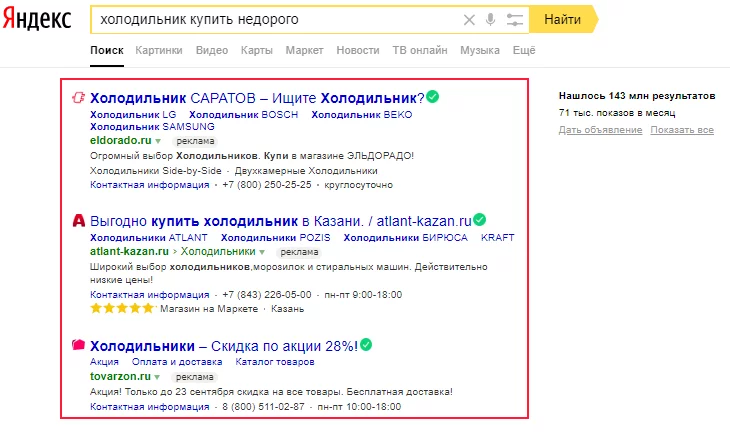Click реклама label under Eldorado ad
The width and height of the screenshot is (730, 433).
(x=195, y=141)
